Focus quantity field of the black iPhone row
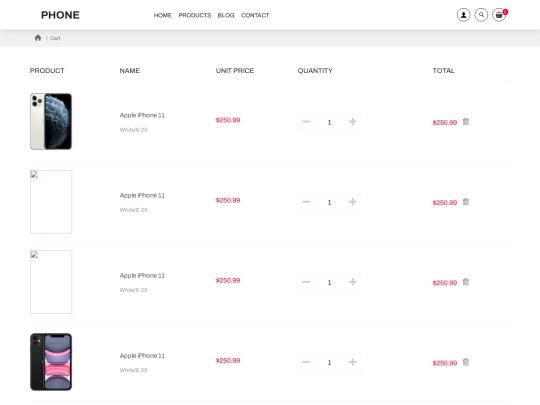 point(329,362)
